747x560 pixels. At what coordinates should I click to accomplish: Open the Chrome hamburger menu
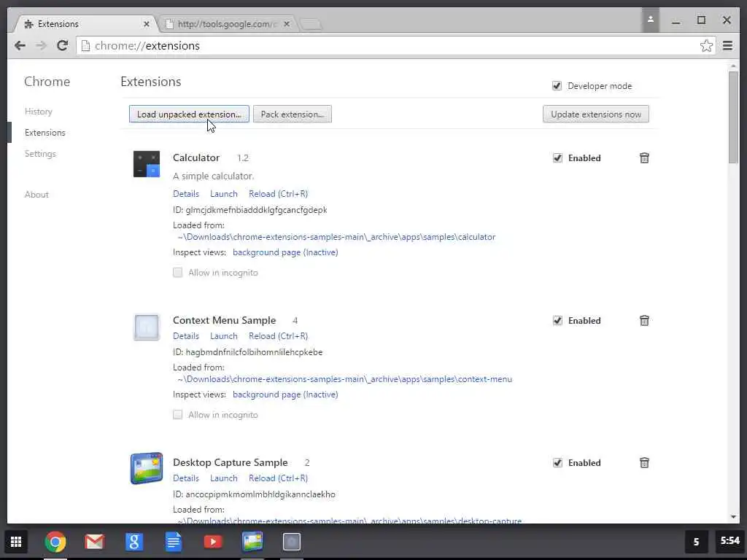pos(727,46)
